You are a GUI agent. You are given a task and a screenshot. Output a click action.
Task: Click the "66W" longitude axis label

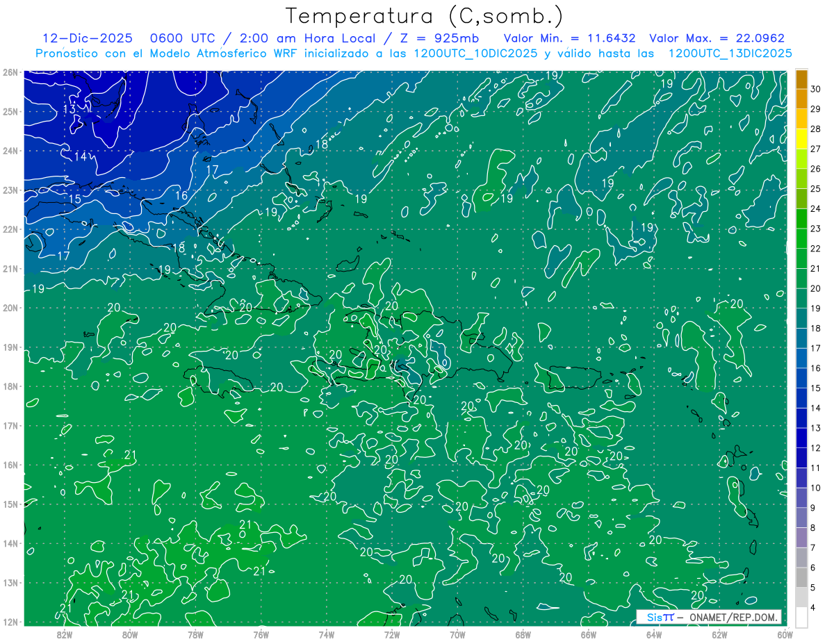588,634
